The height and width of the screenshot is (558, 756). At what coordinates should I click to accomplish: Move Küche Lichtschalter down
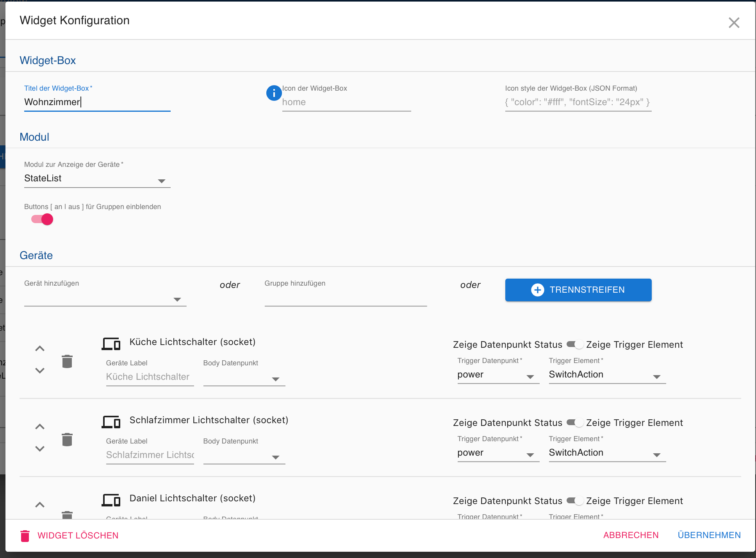point(40,370)
